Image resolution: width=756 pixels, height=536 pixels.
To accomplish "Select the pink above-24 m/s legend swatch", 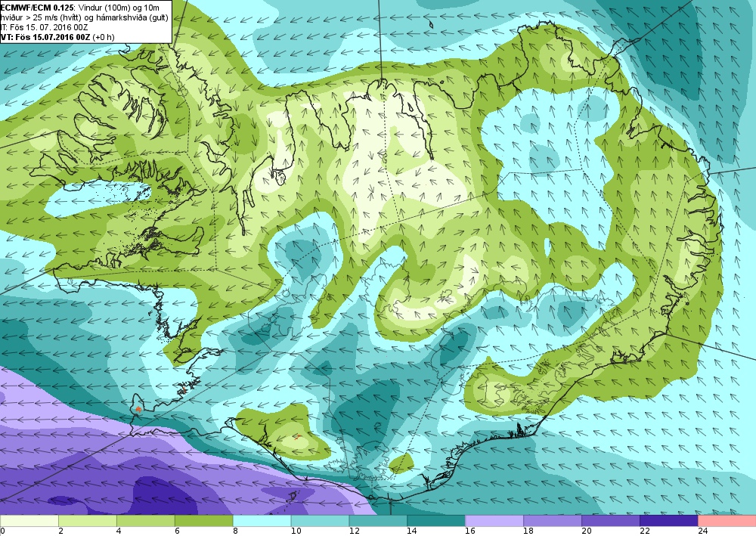I will [727, 521].
